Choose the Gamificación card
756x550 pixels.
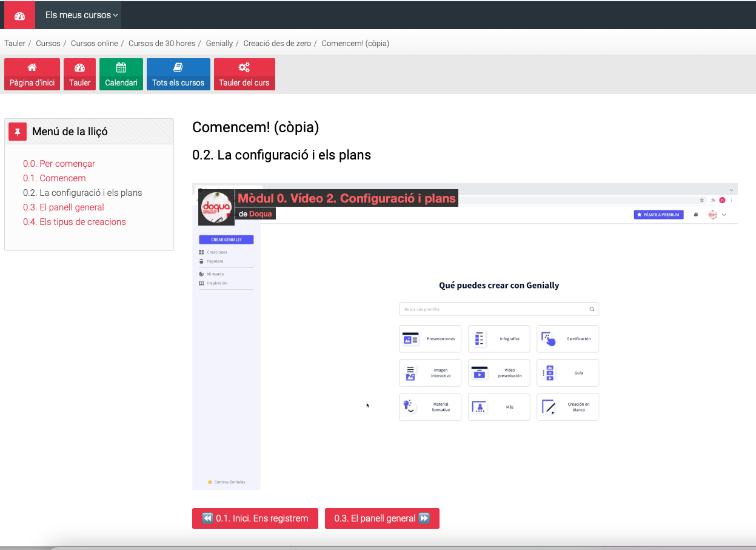point(567,339)
